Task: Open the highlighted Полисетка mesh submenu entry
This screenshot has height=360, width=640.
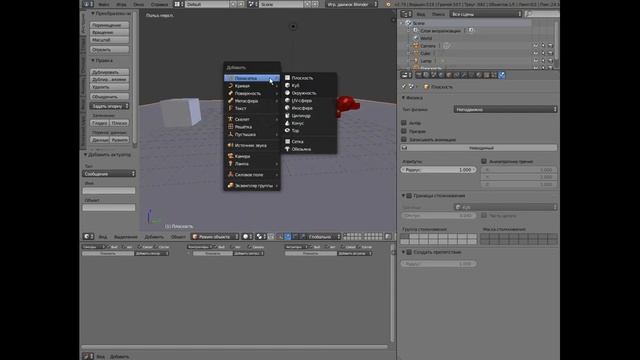Action: [x=252, y=78]
